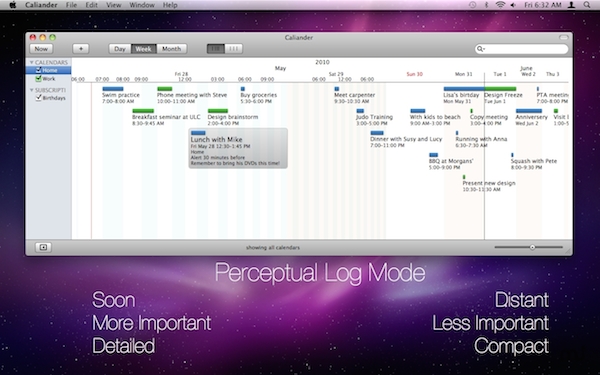Select Squash with Pete event
This screenshot has width=600, height=375.
point(534,161)
